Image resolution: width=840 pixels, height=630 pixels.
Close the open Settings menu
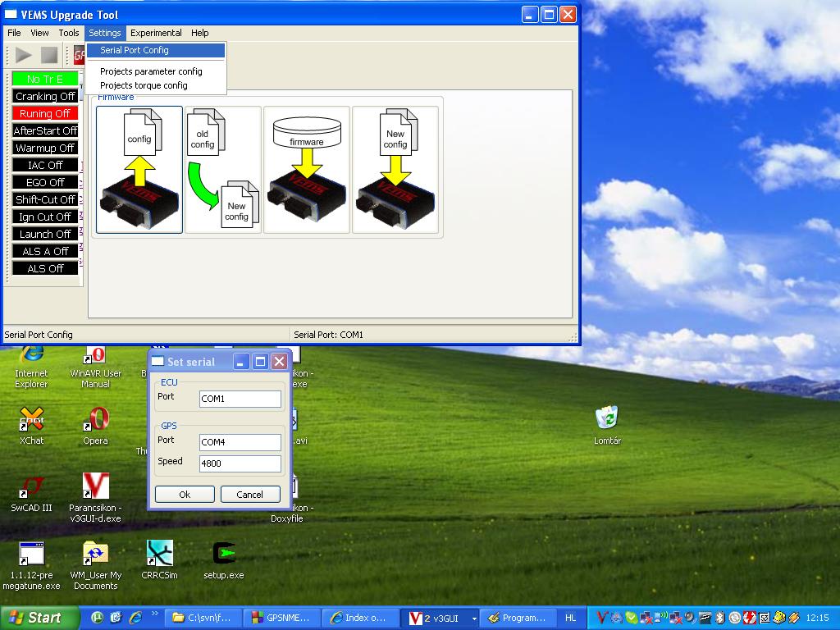[x=105, y=33]
